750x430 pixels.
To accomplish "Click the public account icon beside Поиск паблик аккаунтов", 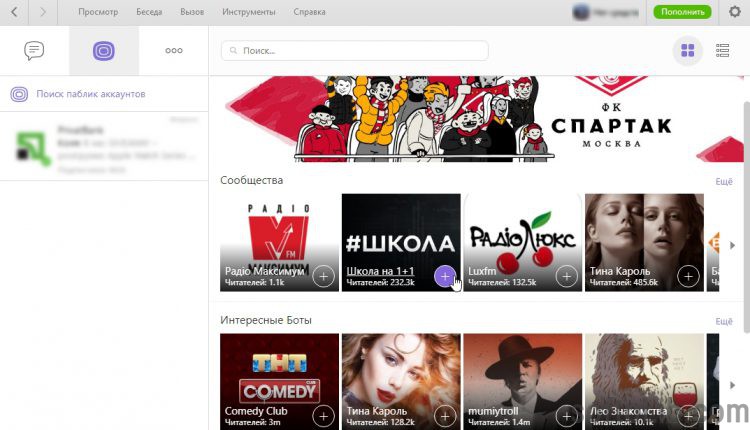I will pos(19,94).
